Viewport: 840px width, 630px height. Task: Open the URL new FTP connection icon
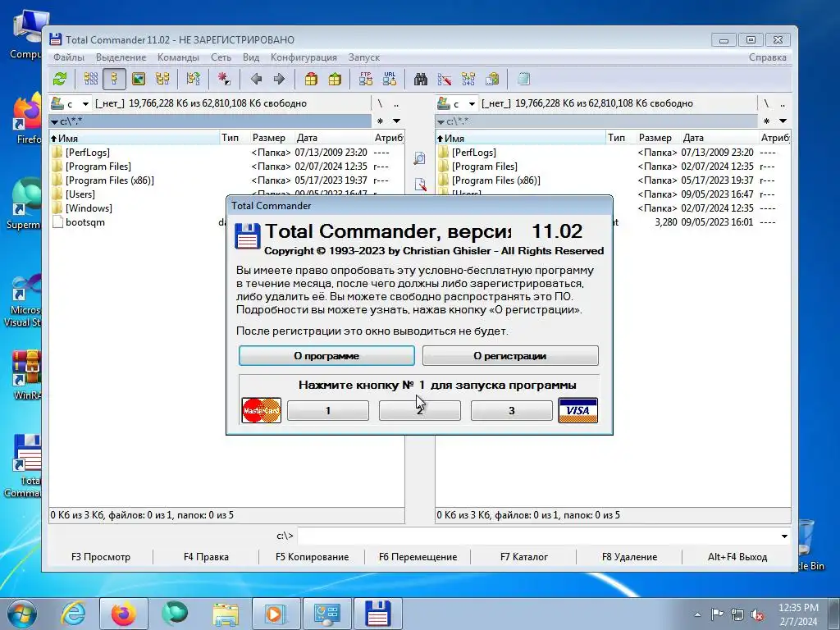[x=390, y=80]
